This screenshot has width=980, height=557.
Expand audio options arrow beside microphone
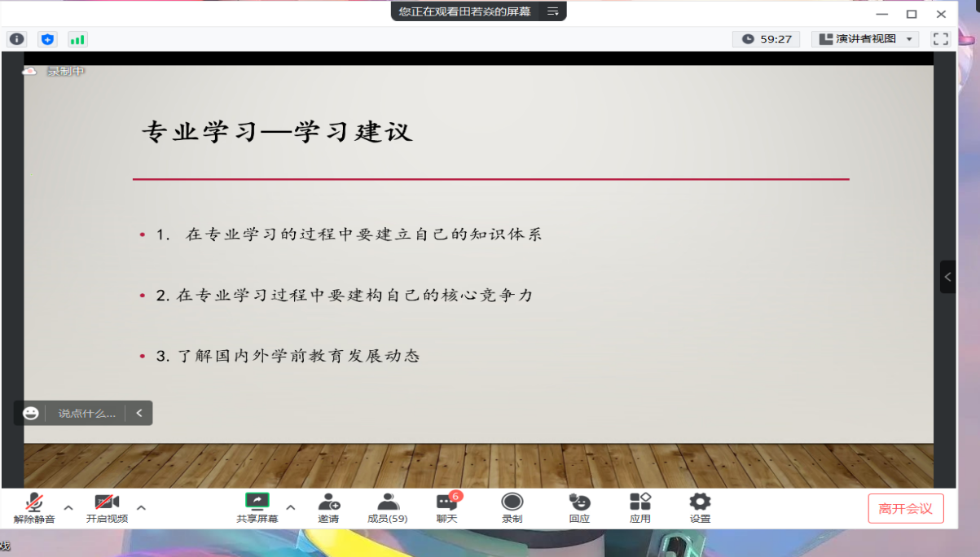point(68,507)
